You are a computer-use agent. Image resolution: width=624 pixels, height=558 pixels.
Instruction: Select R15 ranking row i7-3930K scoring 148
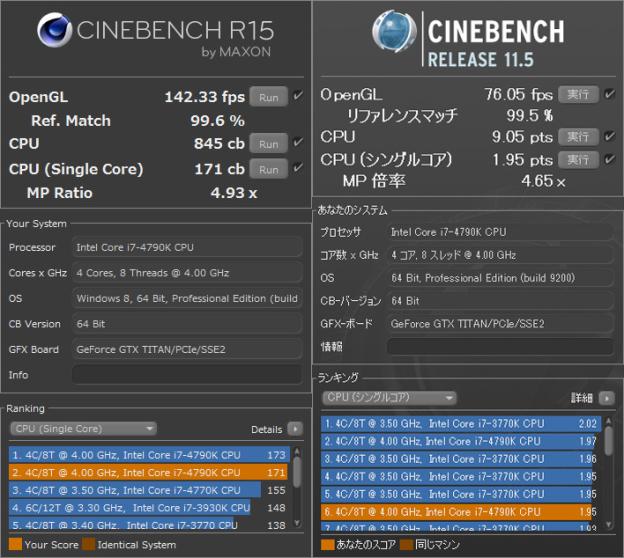click(149, 507)
